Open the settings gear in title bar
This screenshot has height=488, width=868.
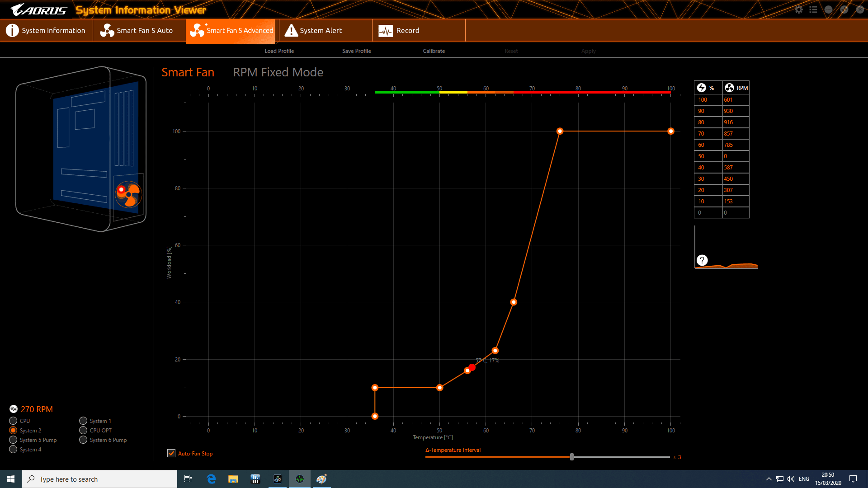pos(799,9)
